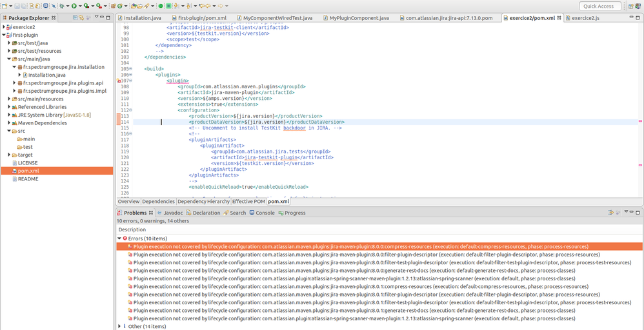Click the Open Type icon
The width and height of the screenshot is (644, 330).
click(134, 6)
